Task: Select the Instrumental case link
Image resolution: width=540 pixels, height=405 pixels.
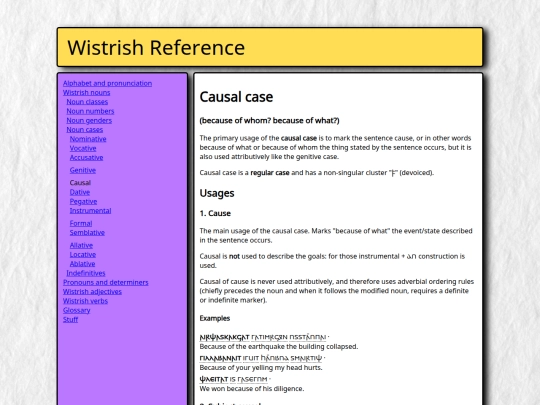Action: pyautogui.click(x=90, y=211)
